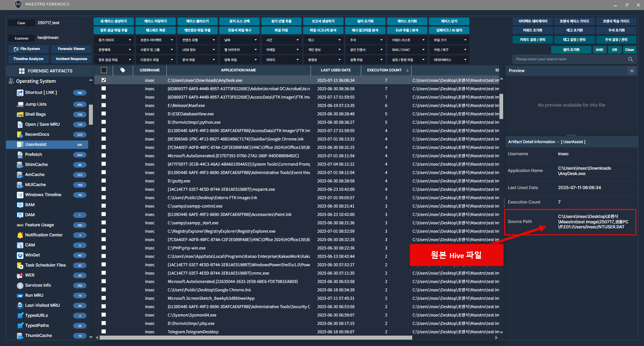Open the Notification Center bell icon
Viewport: 644px width, 346px height.
(x=20, y=235)
